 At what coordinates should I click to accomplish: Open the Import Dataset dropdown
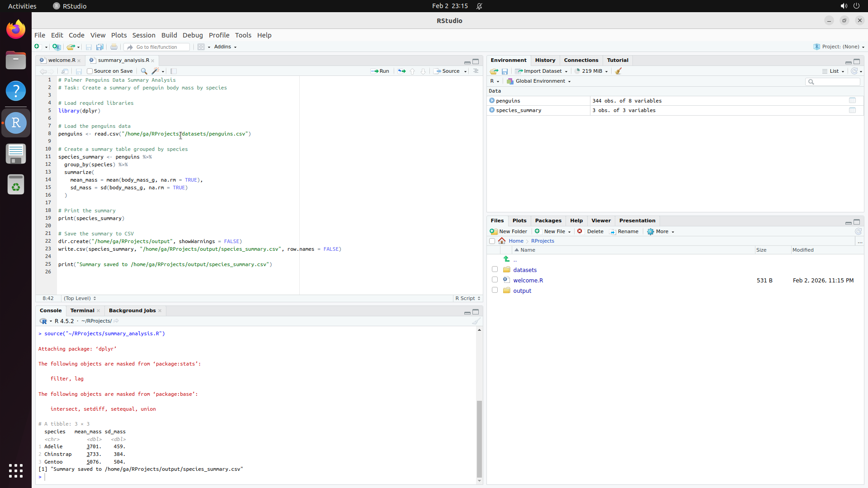coord(541,71)
